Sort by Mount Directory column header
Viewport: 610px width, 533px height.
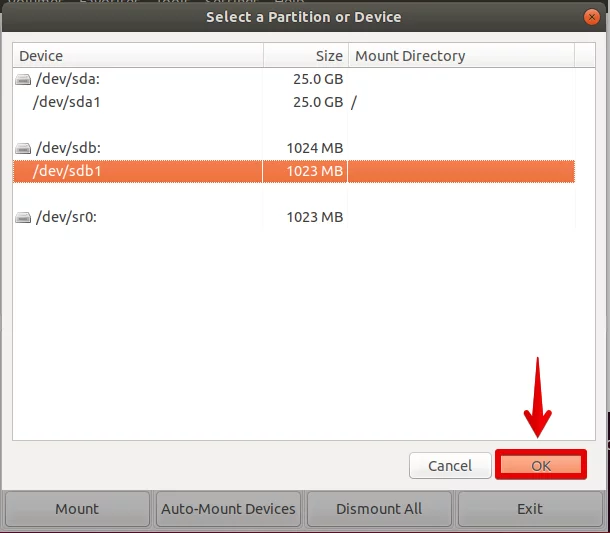[461, 56]
